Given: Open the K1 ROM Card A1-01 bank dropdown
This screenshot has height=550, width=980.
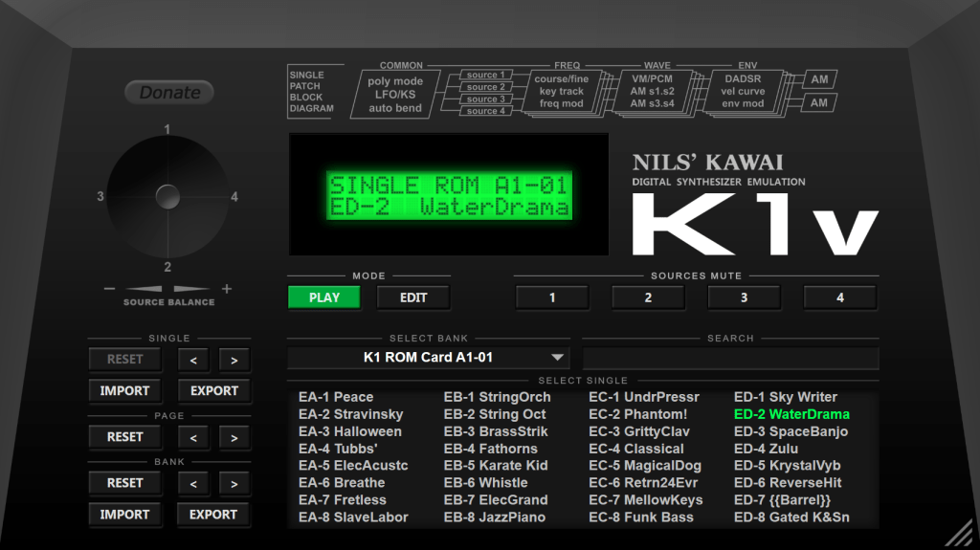Looking at the screenshot, I should 429,358.
